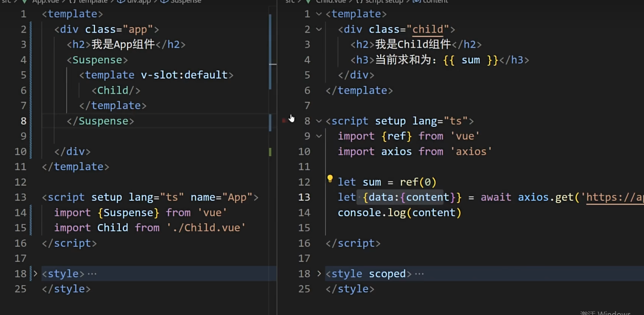Click the yellow lightbulb quick-fix icon
This screenshot has height=315, width=644.
pos(330,179)
